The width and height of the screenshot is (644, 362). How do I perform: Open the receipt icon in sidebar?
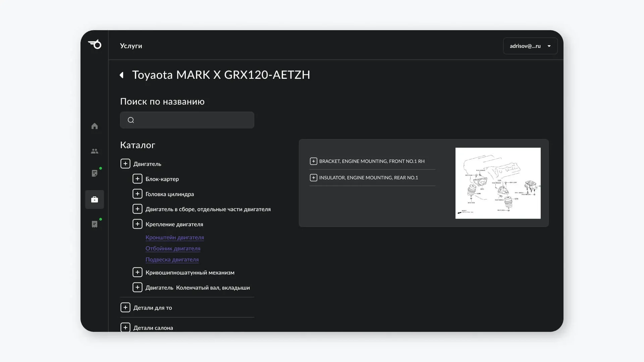click(x=95, y=224)
